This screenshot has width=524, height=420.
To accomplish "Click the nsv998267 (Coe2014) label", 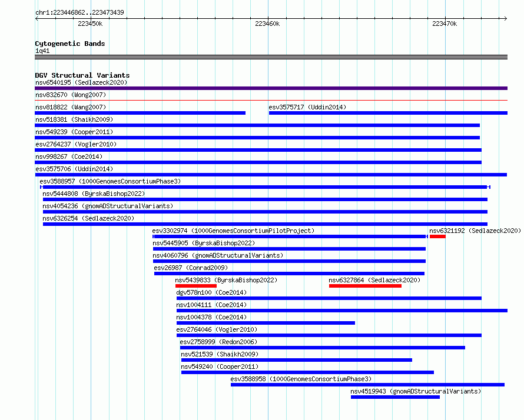I will 69,156.
